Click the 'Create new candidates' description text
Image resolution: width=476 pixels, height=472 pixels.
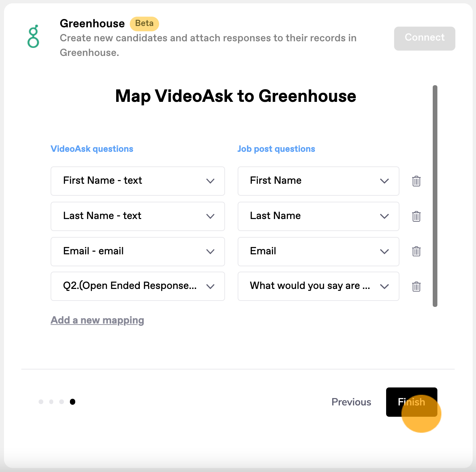click(x=208, y=45)
